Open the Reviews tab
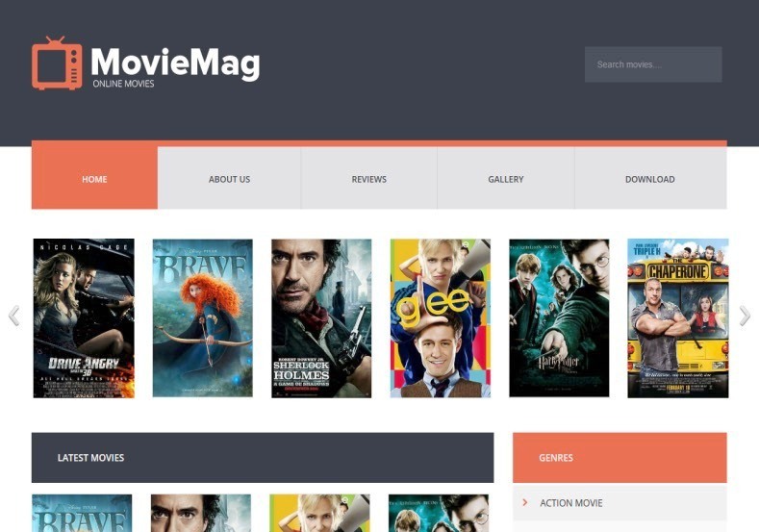This screenshot has height=532, width=759. point(368,179)
